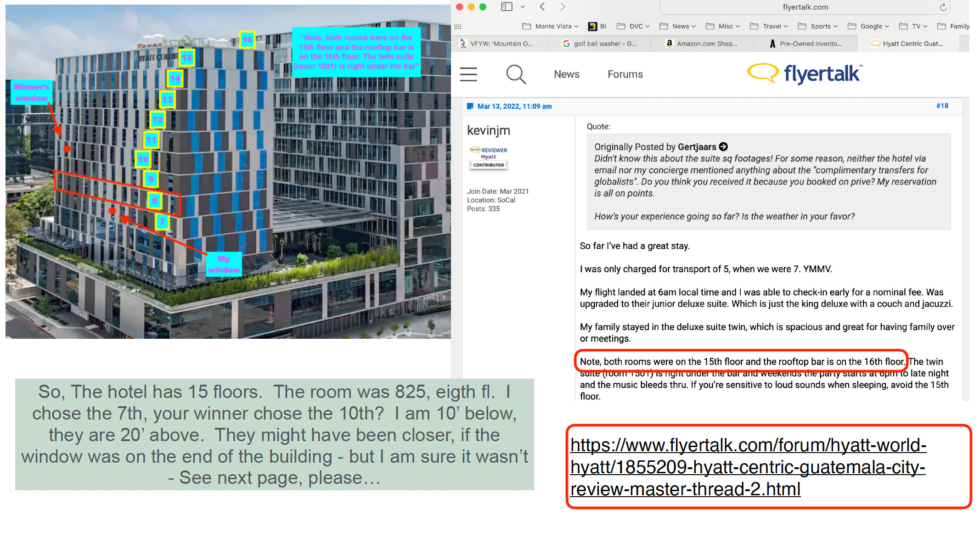Open the flyertalk hamburger menu
This screenshot has width=980, height=549.
[x=468, y=74]
